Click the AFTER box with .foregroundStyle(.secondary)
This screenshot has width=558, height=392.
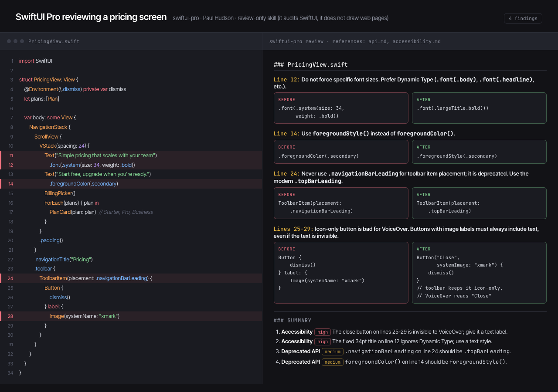[479, 152]
